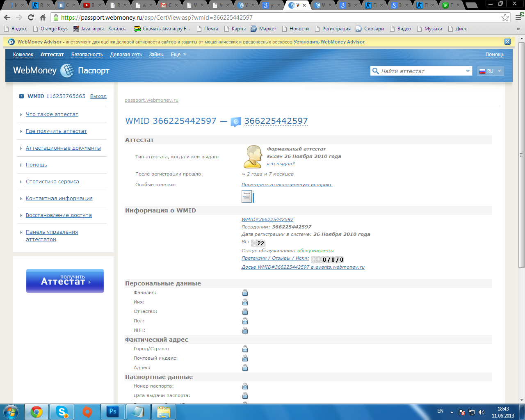Open Skype from the taskbar

62,412
